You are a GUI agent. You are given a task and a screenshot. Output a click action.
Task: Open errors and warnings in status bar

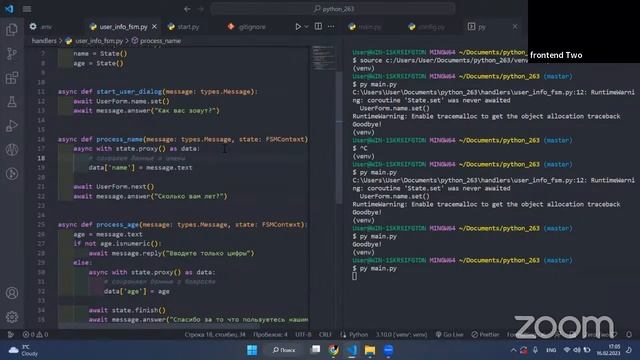35,334
